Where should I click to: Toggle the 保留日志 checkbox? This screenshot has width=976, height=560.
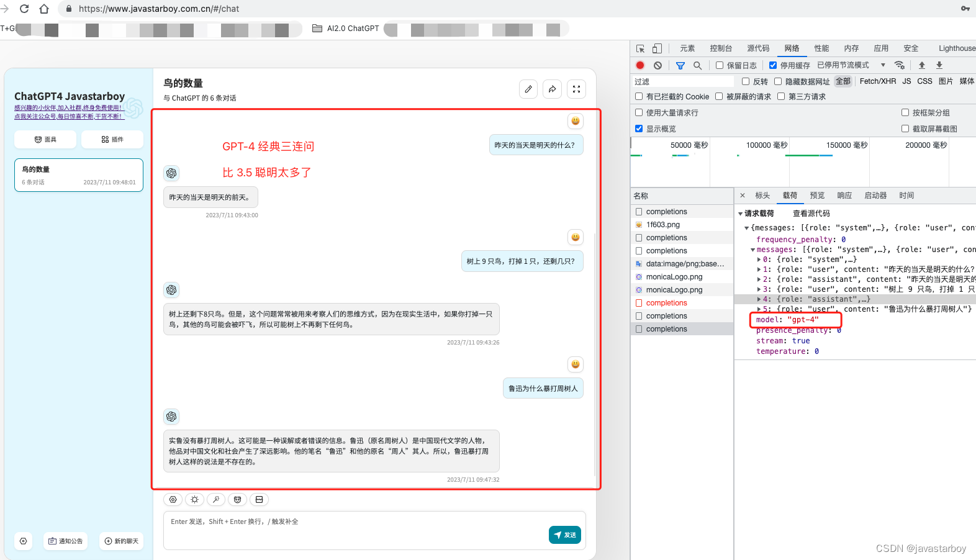[720, 65]
